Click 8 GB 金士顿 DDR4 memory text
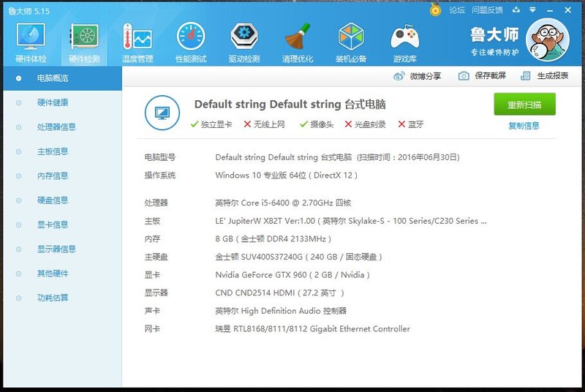The width and height of the screenshot is (585, 392). click(x=273, y=238)
